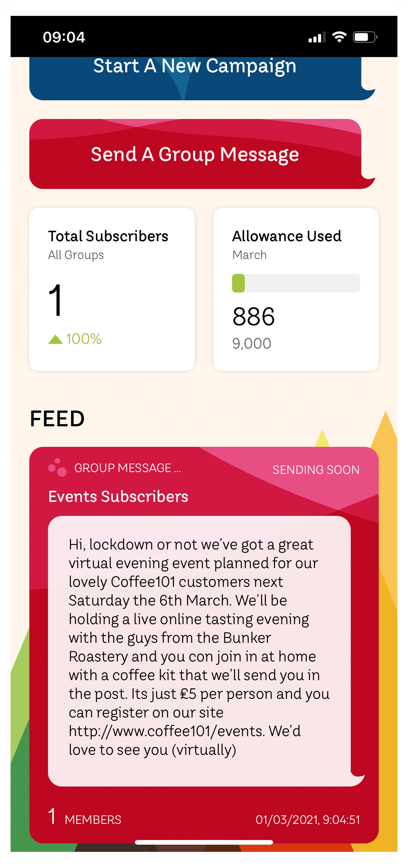
Task: Tap the 886 allowance used number
Action: [253, 316]
